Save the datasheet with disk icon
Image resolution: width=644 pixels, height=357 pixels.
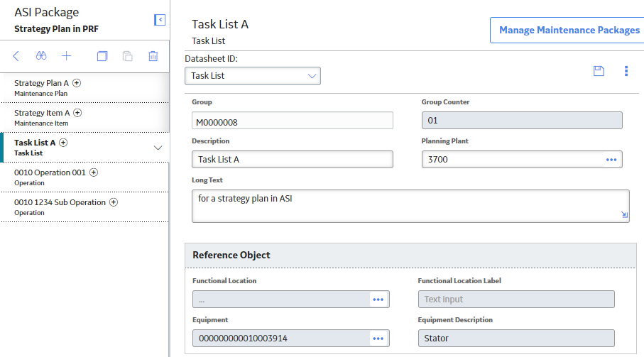point(599,71)
